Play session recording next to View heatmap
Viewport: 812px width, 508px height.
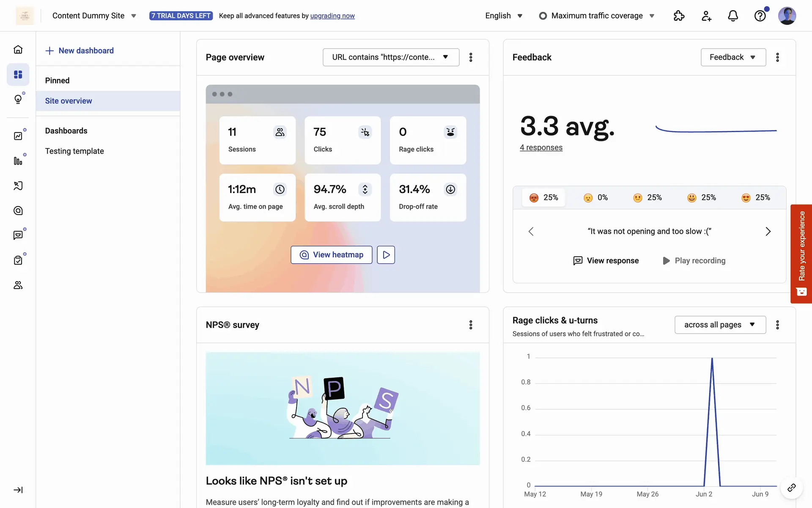386,255
